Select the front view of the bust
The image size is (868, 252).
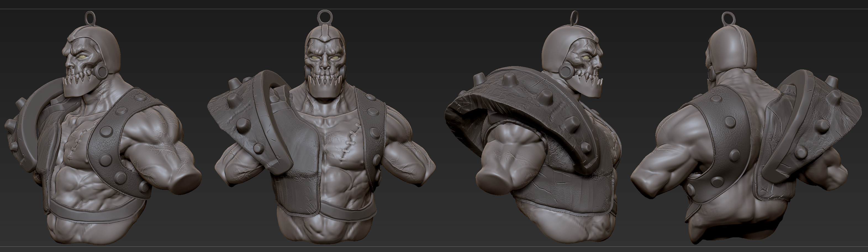(x=322, y=127)
